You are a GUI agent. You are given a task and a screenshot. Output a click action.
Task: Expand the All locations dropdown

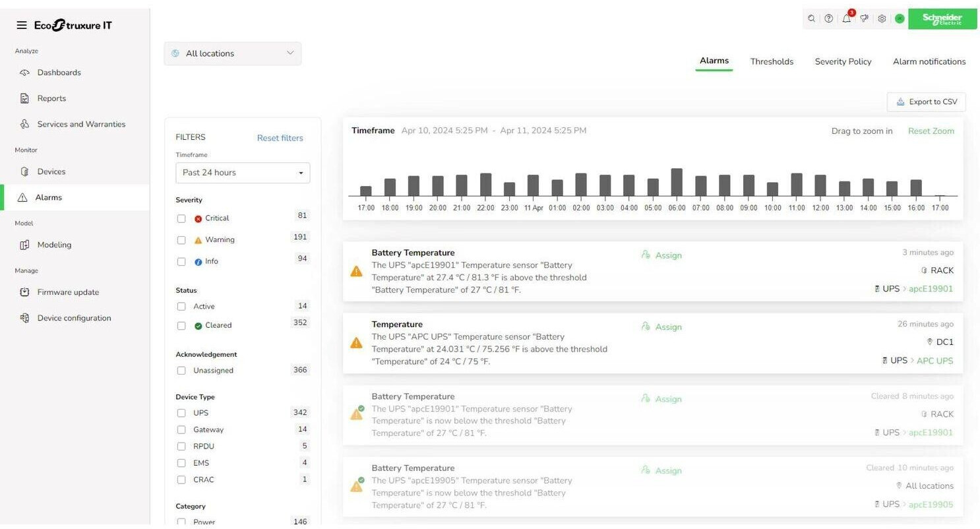pyautogui.click(x=232, y=53)
